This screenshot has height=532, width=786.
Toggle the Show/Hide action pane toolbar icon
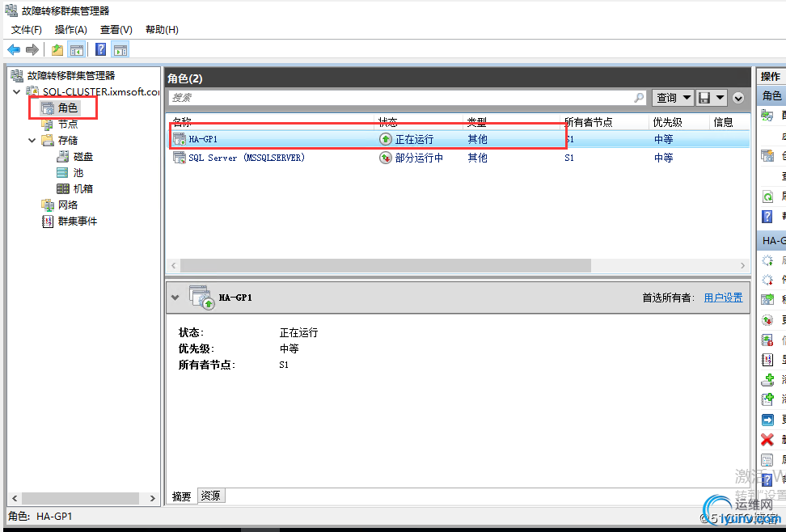point(120,49)
